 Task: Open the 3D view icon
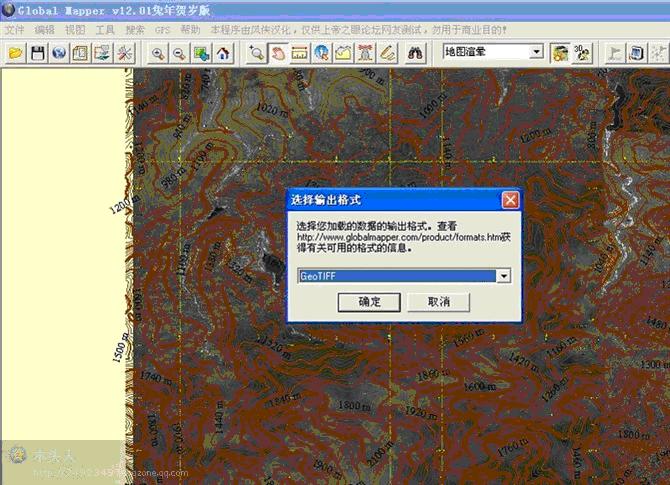582,53
